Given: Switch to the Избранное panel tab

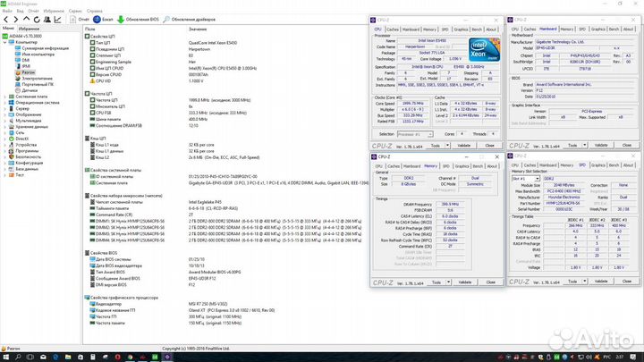Looking at the screenshot, I should 29,29.
